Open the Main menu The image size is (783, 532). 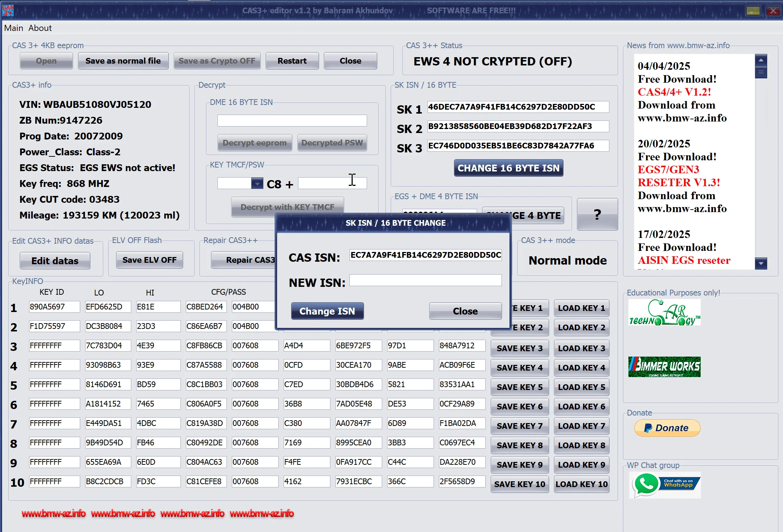tap(14, 28)
